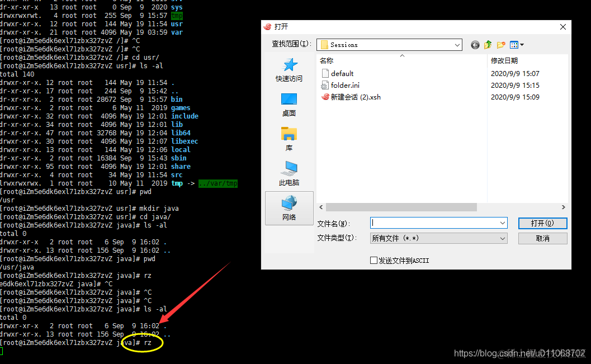Expand the file type 所有文件 dropdown
Viewport: 591px width, 364px height.
[x=439, y=238]
